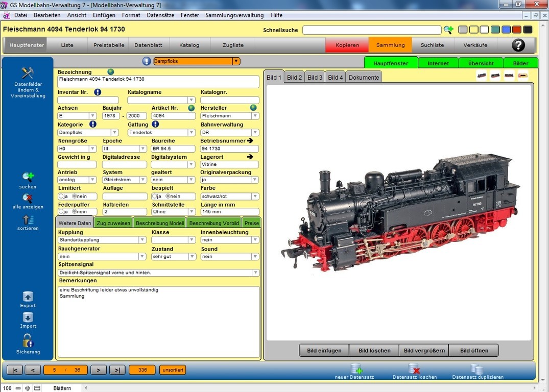
Task: Open the Export icon in sidebar
Action: pyautogui.click(x=28, y=297)
